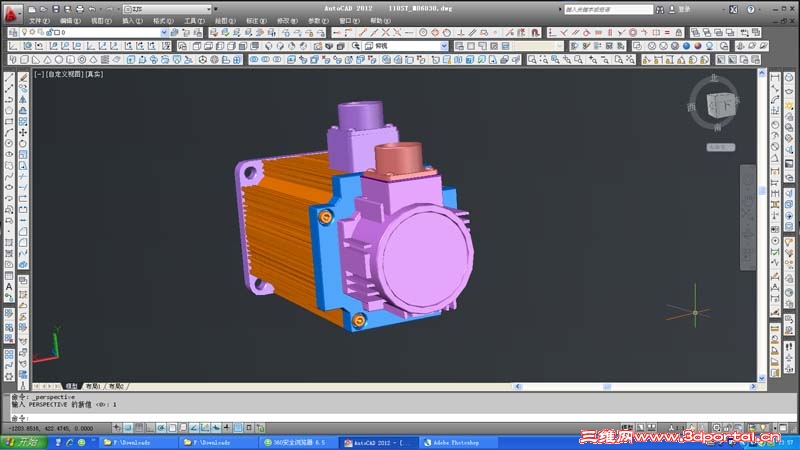Image resolution: width=800 pixels, height=450 pixels.
Task: Click the vertical scrollbar down arrow
Action: [762, 378]
